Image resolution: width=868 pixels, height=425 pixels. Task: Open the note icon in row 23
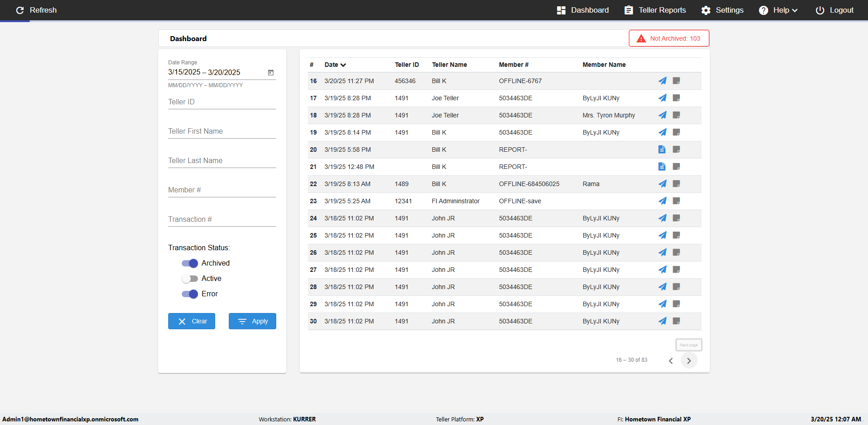coord(676,201)
